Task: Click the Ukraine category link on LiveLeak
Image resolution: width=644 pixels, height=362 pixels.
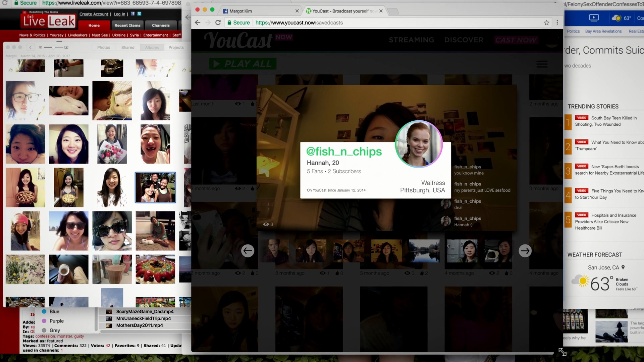Action: [119, 35]
